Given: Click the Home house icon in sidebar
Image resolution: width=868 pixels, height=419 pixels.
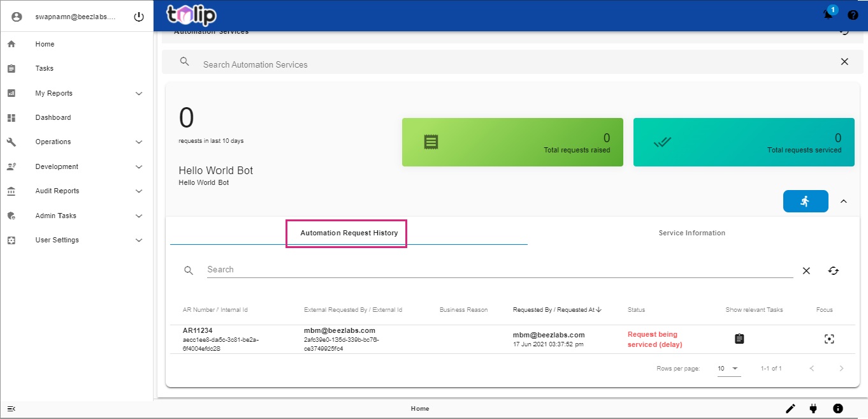Looking at the screenshot, I should 11,44.
